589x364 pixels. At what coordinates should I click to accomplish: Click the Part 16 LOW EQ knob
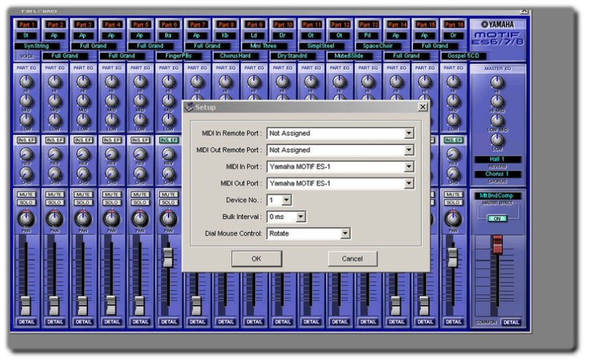453,119
